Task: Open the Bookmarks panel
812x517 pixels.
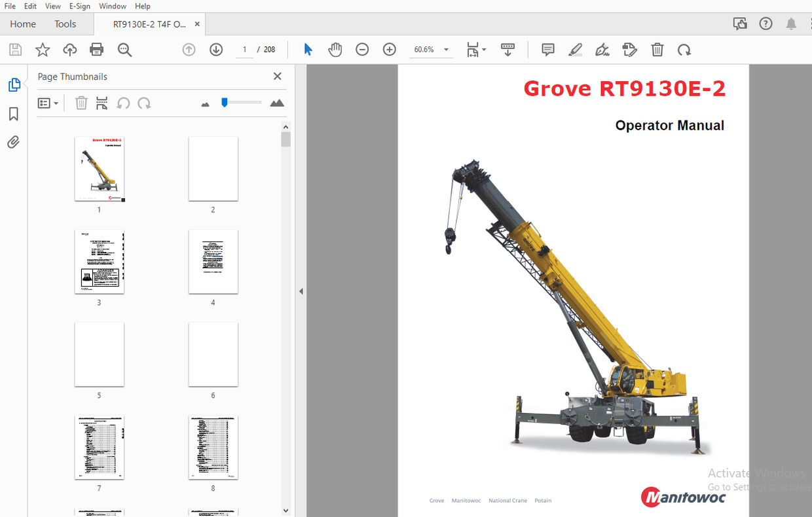Action: pyautogui.click(x=14, y=114)
